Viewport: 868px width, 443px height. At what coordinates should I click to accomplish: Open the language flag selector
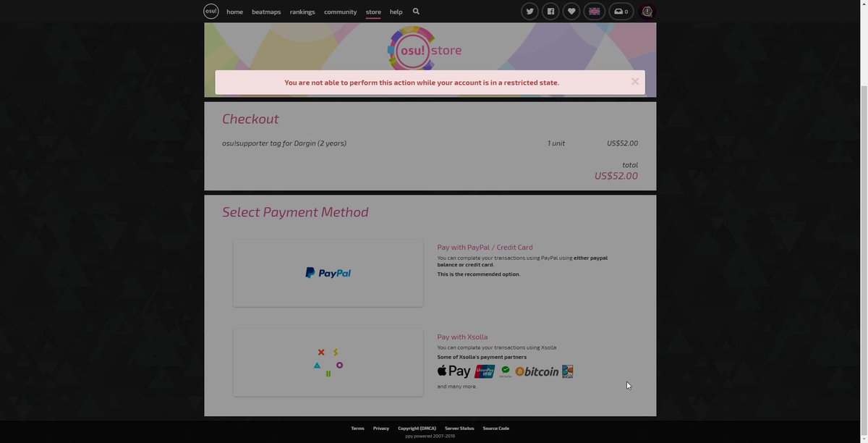pyautogui.click(x=595, y=12)
